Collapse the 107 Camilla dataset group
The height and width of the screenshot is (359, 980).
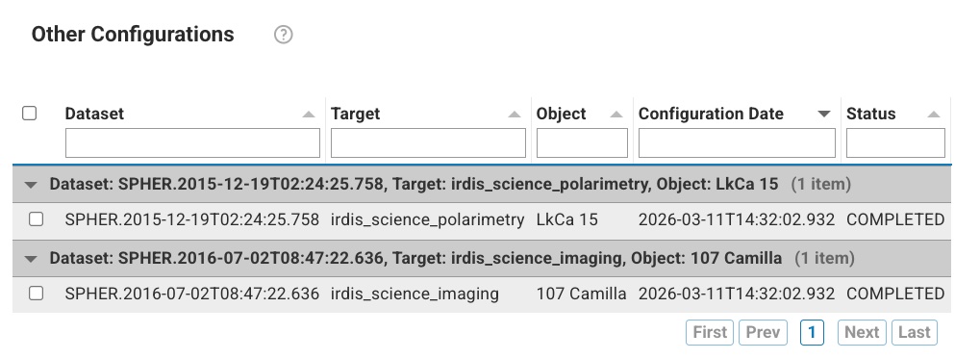tap(31, 258)
